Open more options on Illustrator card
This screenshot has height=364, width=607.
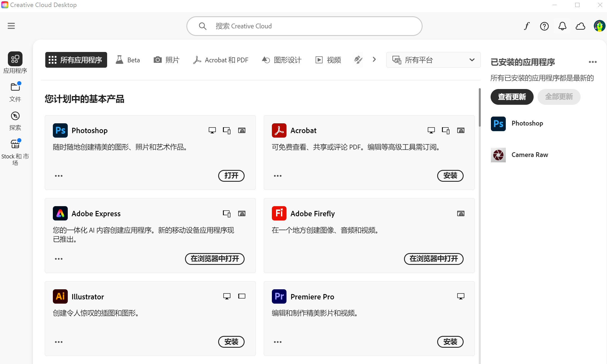pos(59,342)
